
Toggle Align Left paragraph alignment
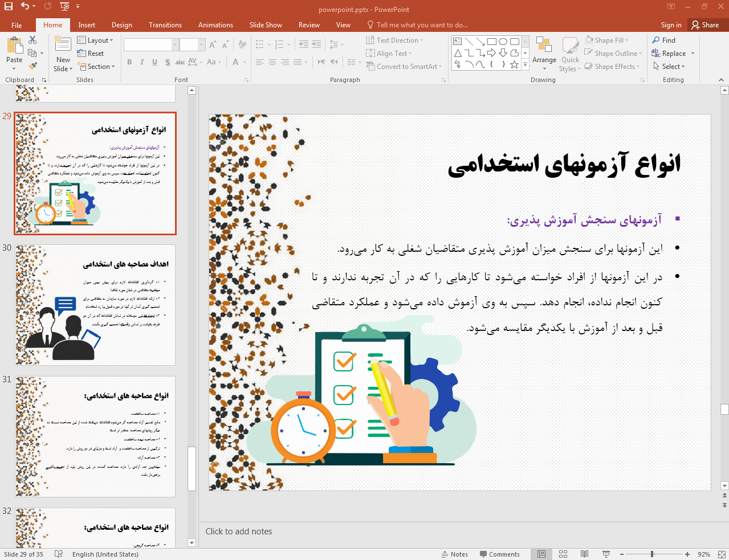pos(259,62)
